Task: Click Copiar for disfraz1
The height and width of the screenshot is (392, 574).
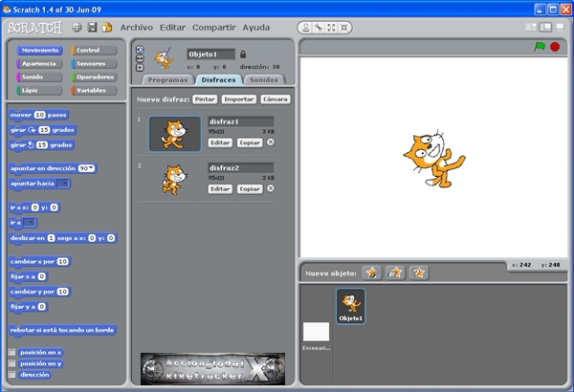Action: (x=250, y=142)
